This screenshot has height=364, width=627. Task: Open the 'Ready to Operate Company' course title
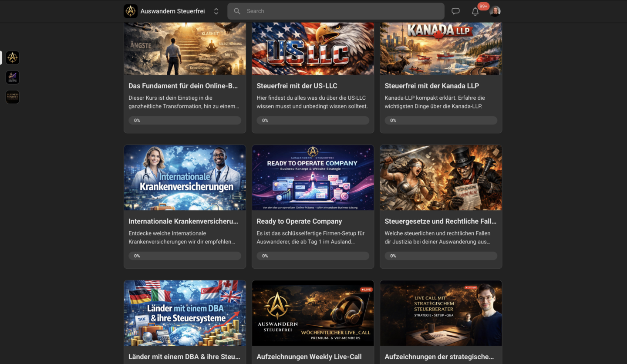(299, 221)
